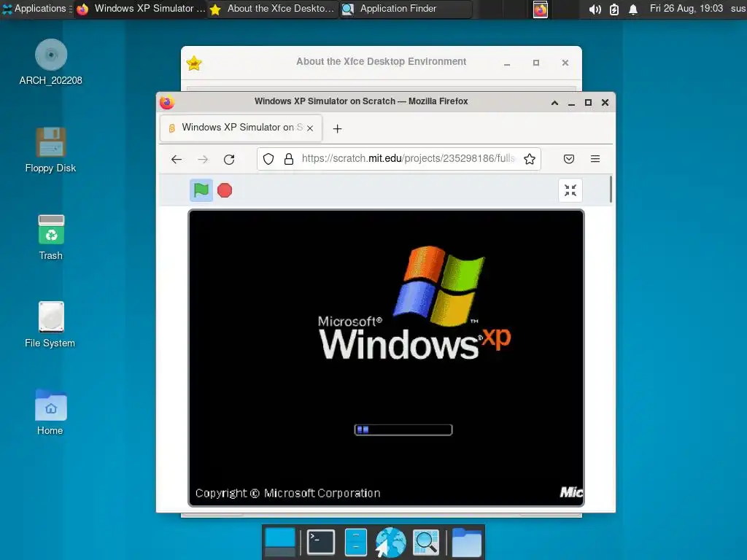Switch to Application Finder taskbar button
Screen dimensions: 747x560
click(405, 9)
